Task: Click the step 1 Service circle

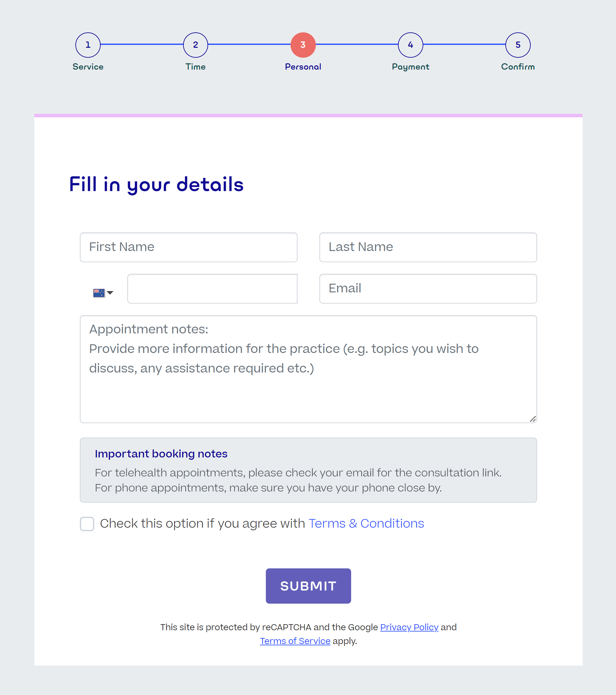Action: point(88,45)
